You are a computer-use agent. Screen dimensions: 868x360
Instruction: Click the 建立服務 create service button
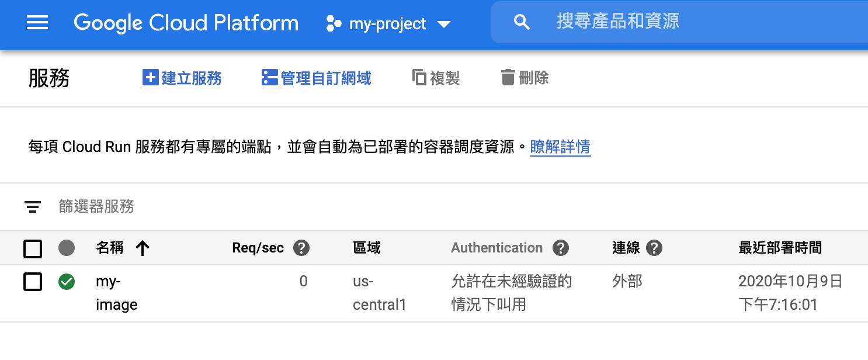(182, 78)
